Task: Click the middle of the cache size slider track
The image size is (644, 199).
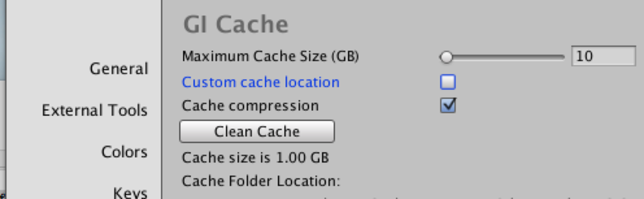Action: pyautogui.click(x=502, y=57)
